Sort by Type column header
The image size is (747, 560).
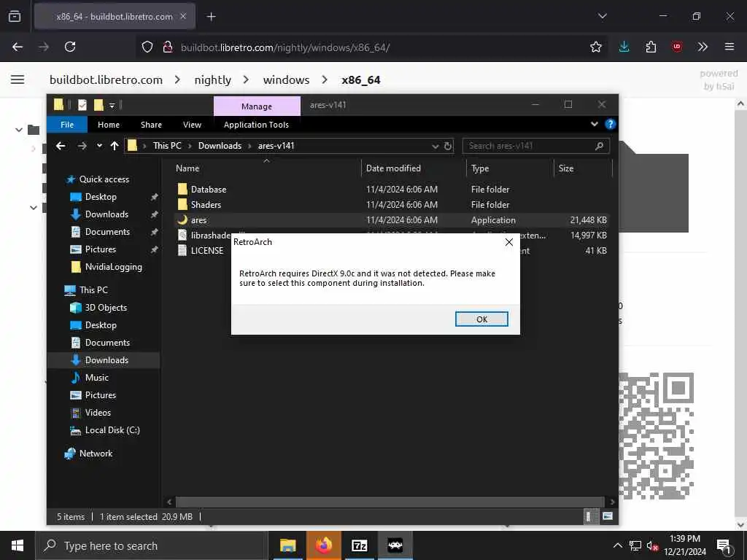pos(480,168)
